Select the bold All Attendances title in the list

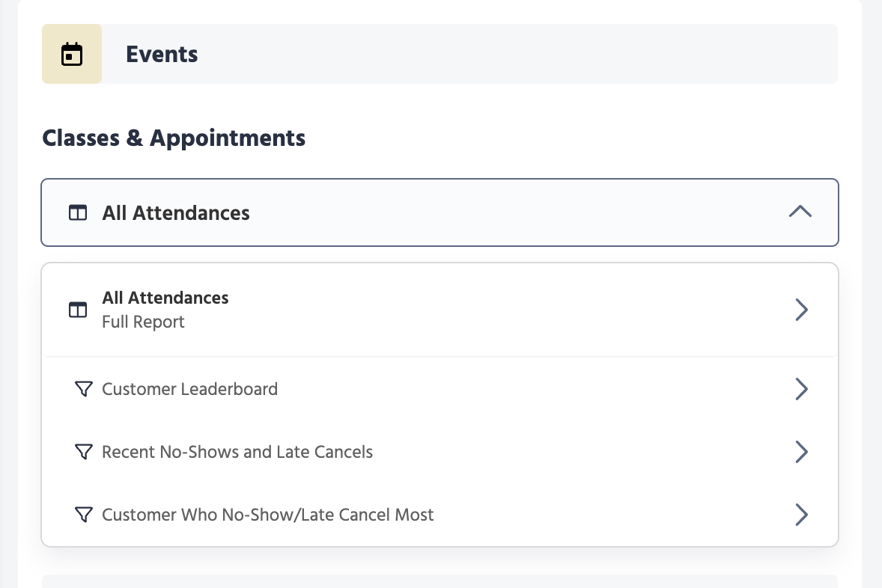pos(165,298)
